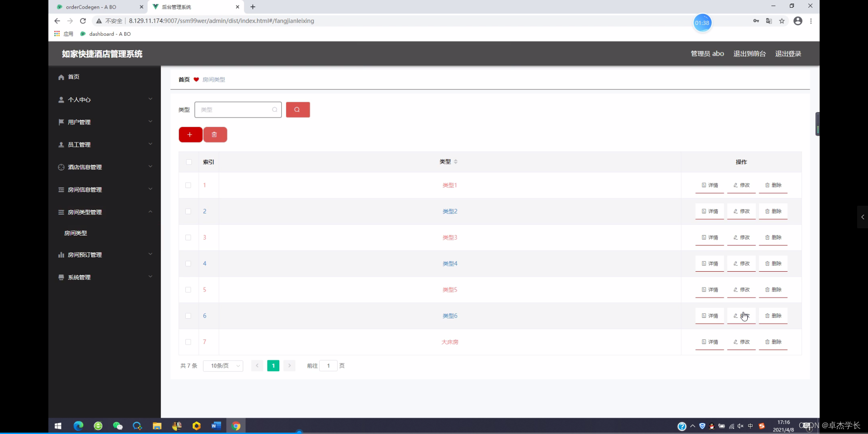The image size is (868, 434).
Task: Open the 10条/页 page size dropdown
Action: 223,366
